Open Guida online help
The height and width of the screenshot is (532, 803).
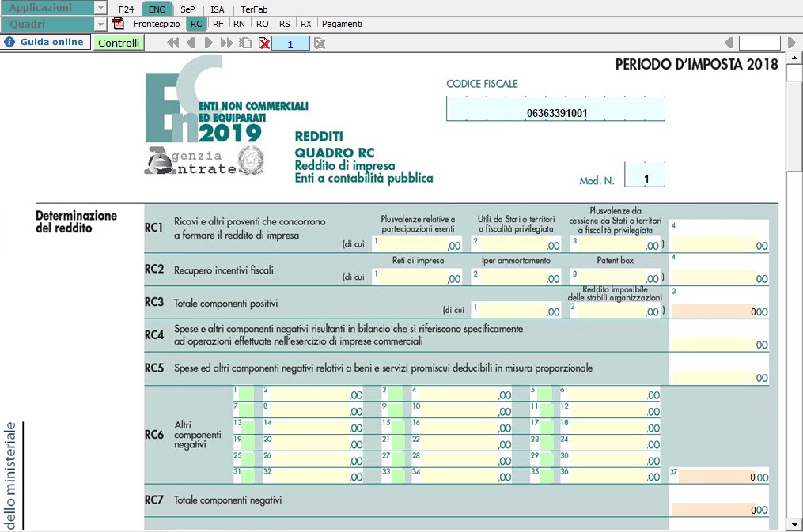pos(46,42)
